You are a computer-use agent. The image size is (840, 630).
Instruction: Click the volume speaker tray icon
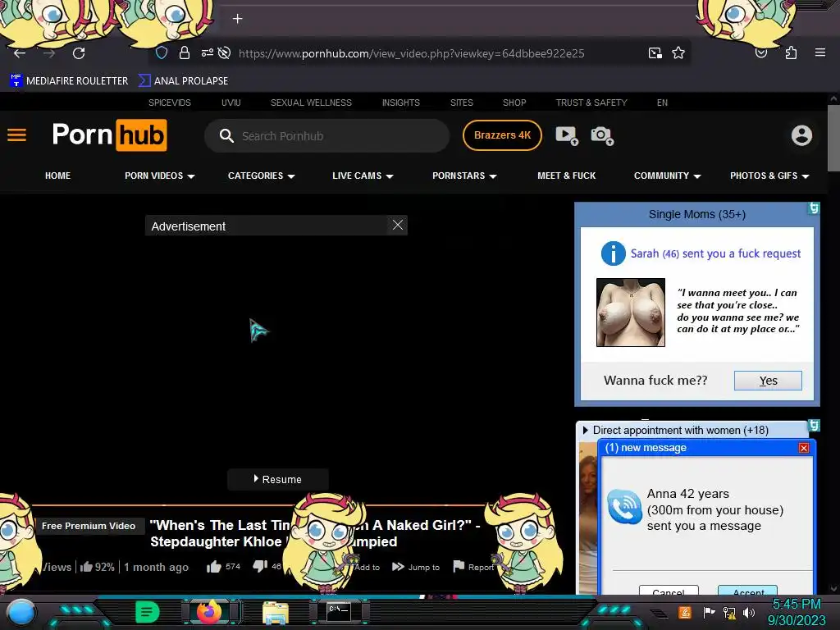[749, 612]
